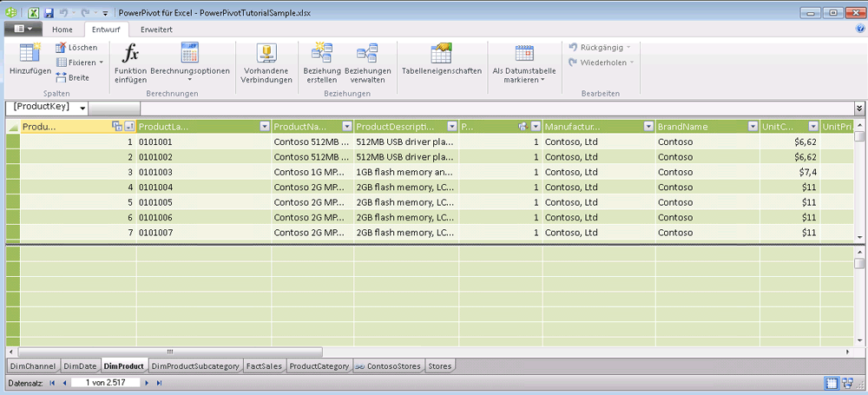
Task: Switch to diagram view in status bar
Action: [x=847, y=382]
